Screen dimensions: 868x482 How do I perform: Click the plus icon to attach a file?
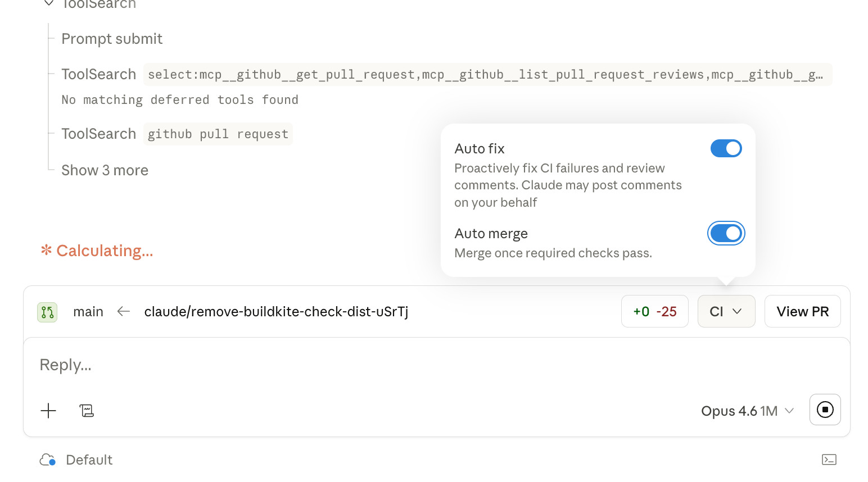(x=48, y=411)
